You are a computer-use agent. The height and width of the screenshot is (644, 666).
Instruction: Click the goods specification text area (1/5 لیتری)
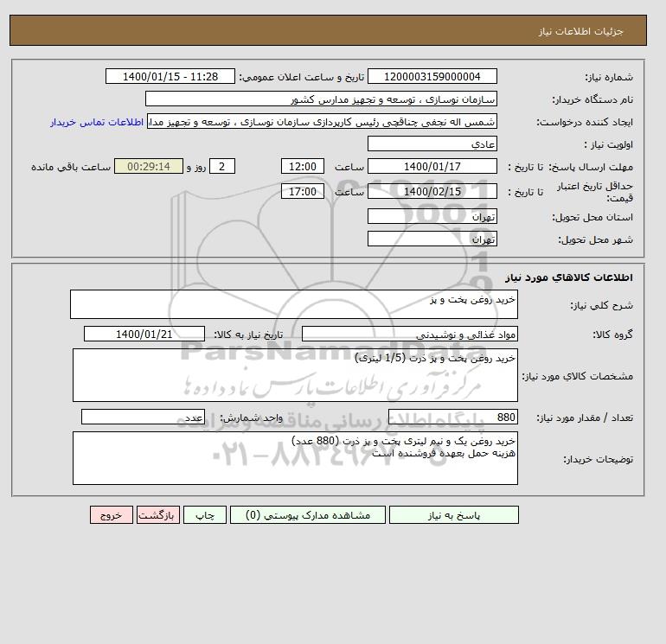click(x=295, y=375)
